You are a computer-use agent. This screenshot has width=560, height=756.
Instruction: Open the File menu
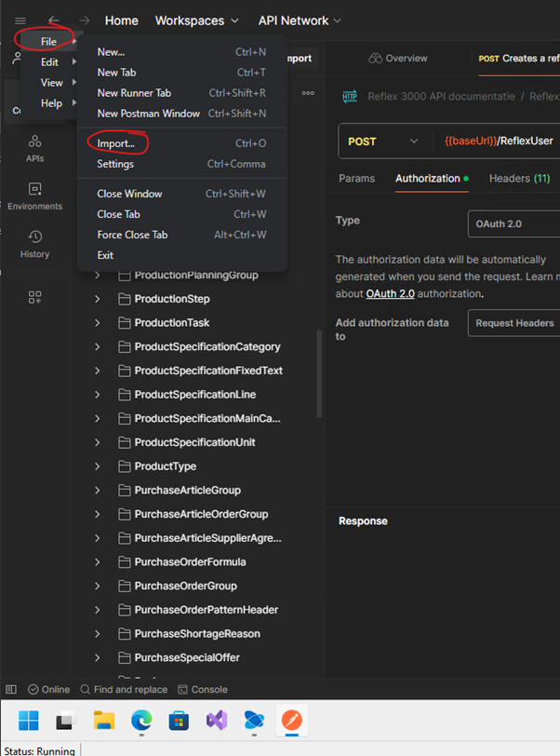click(x=48, y=42)
